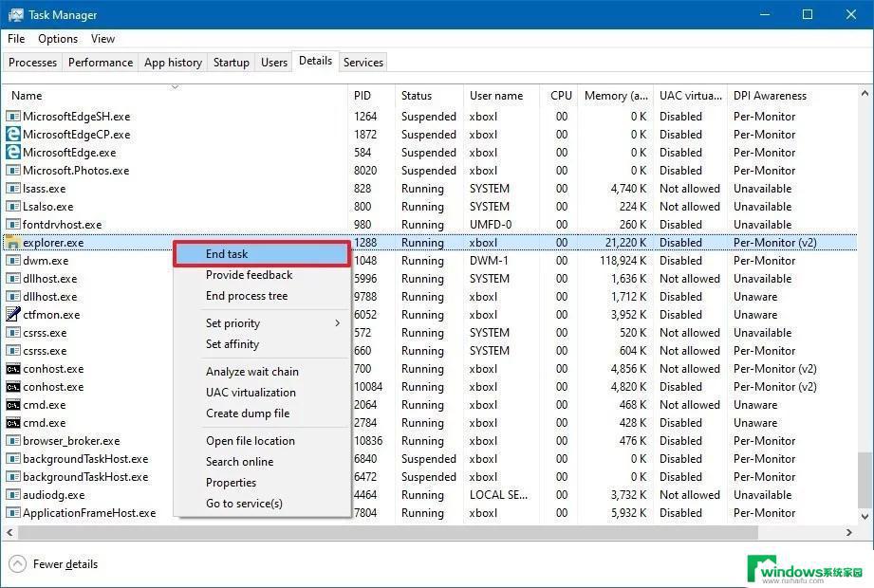Open Properties from context menu

tap(261, 483)
